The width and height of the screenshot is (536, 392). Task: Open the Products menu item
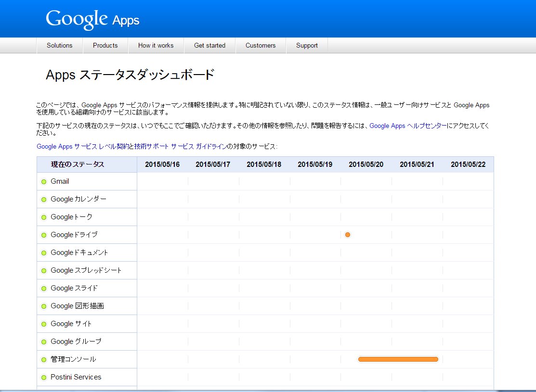coord(105,45)
